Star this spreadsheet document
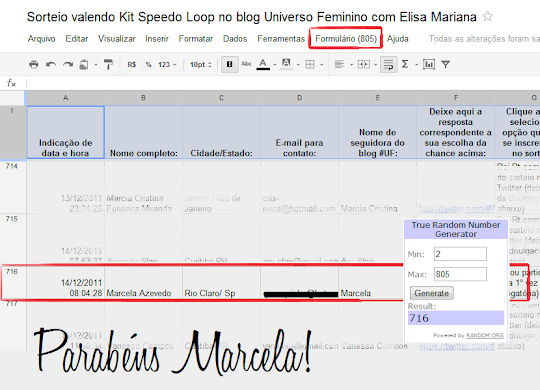This screenshot has width=540, height=390. point(487,16)
